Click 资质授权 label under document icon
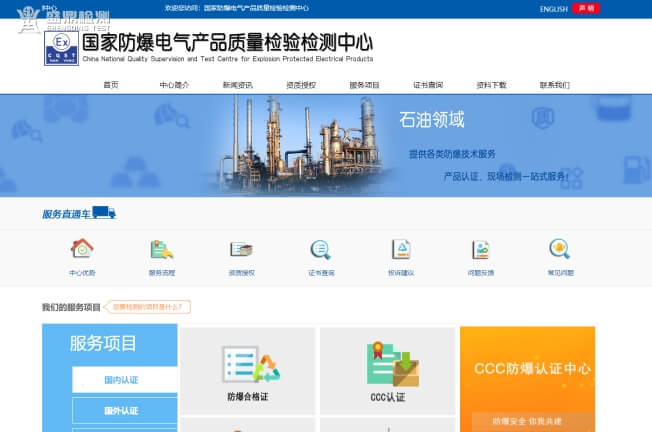The image size is (652, 432). [x=242, y=273]
